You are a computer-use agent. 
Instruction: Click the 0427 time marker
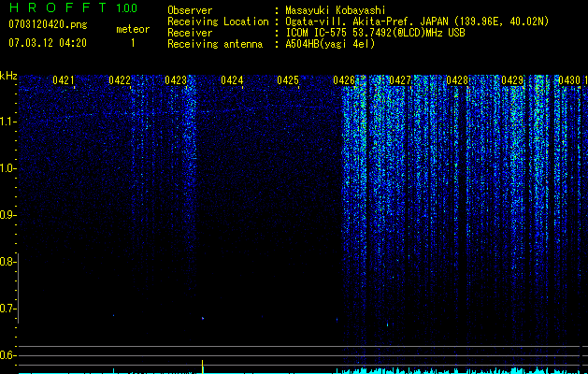click(x=400, y=80)
